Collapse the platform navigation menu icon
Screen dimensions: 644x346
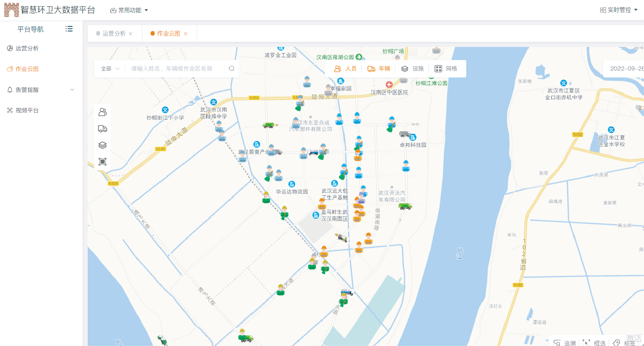click(69, 29)
